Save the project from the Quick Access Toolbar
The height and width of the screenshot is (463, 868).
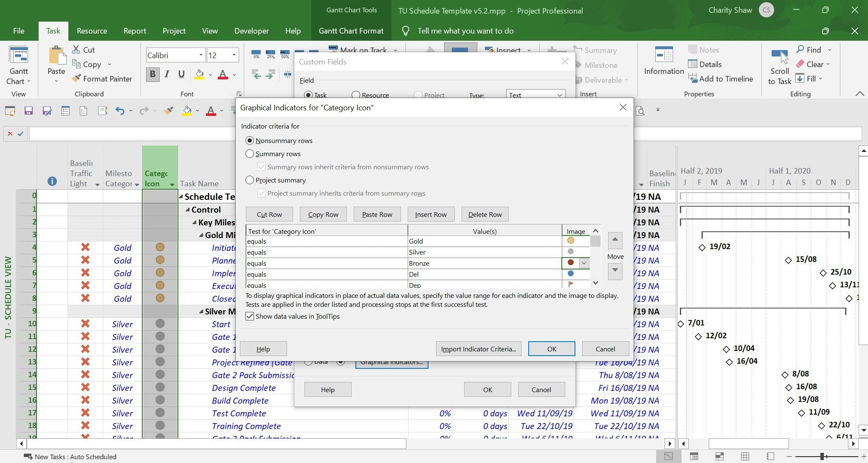pos(28,110)
